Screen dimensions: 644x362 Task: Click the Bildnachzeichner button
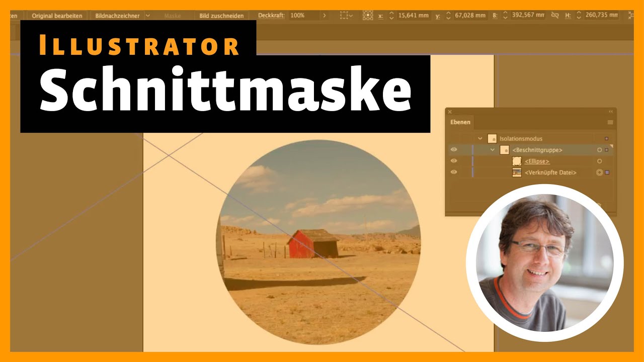(117, 16)
